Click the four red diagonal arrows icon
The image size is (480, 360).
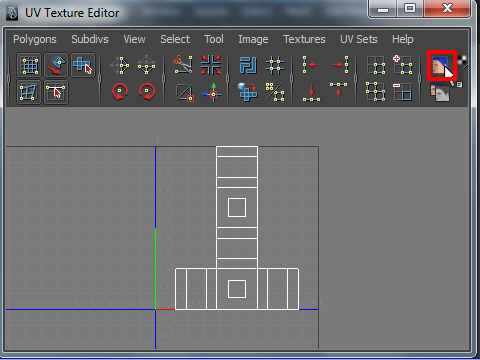tap(211, 65)
